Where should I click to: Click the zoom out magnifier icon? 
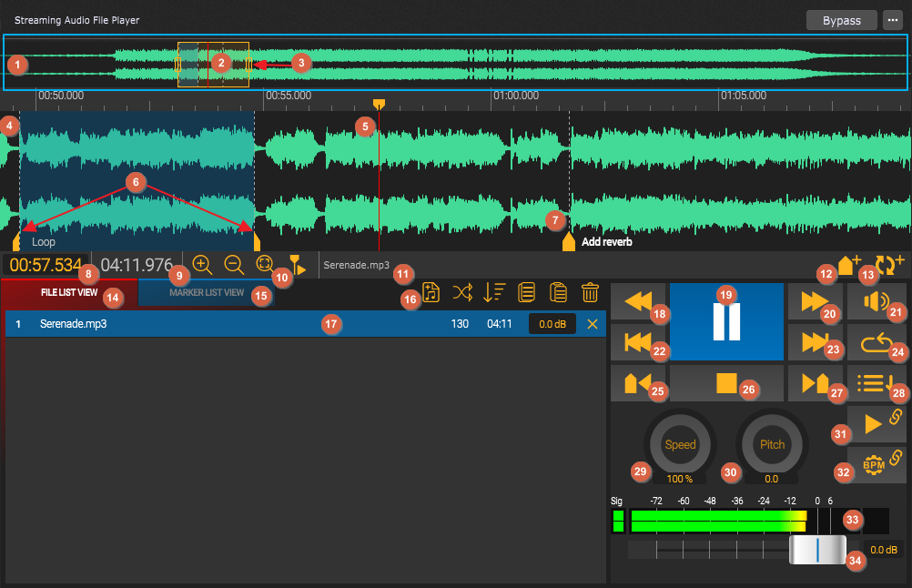click(x=234, y=265)
